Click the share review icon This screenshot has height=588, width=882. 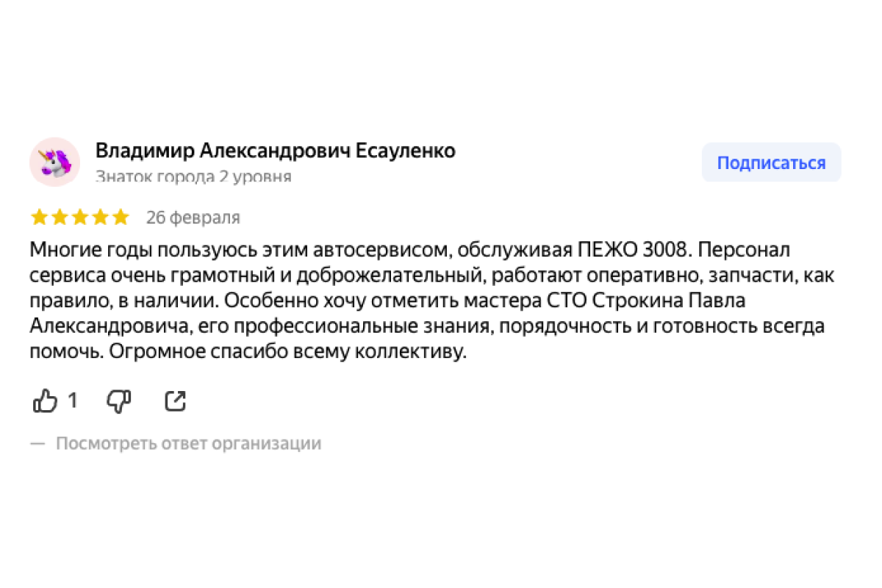[176, 401]
